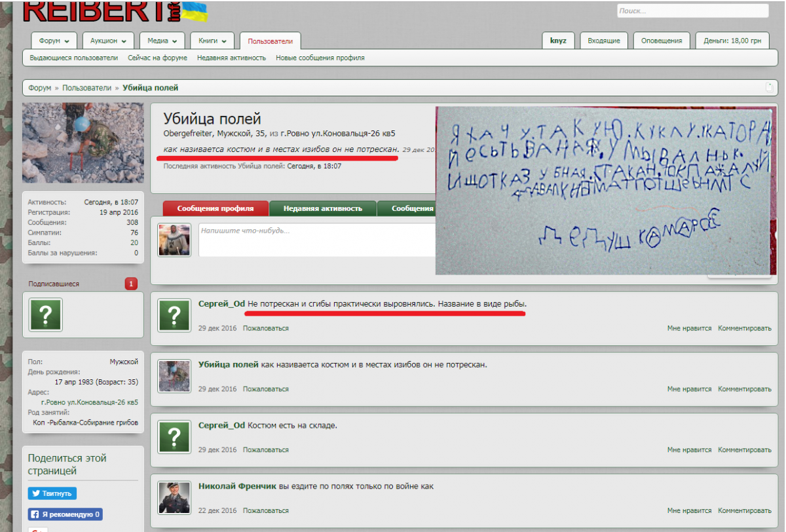Click the Напишите что-нибудь message field
Image resolution: width=786 pixels, height=532 pixels.
[317, 240]
